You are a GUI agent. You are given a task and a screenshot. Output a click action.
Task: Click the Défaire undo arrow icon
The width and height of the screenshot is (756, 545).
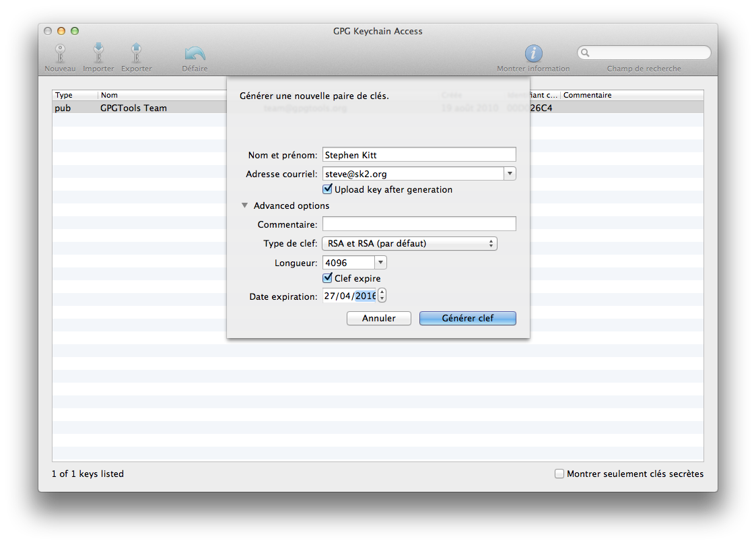tap(195, 53)
